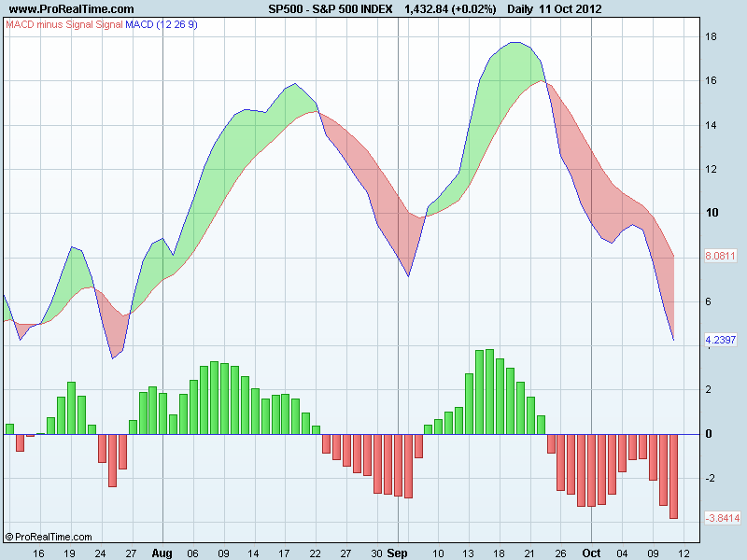Click the bold 10 on price scale

click(x=712, y=213)
